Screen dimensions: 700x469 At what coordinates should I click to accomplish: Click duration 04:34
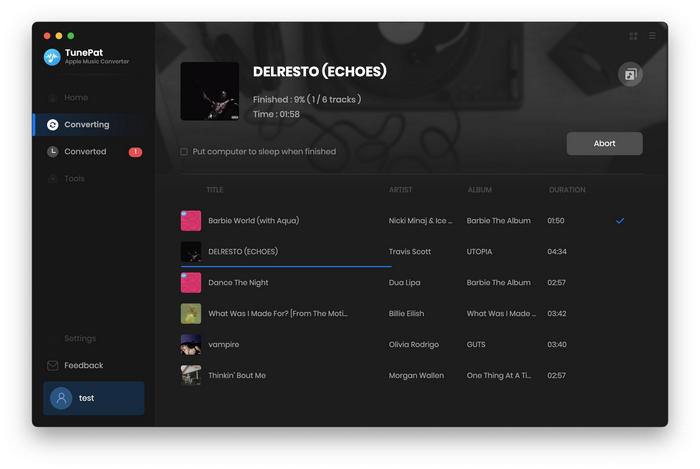click(x=557, y=252)
